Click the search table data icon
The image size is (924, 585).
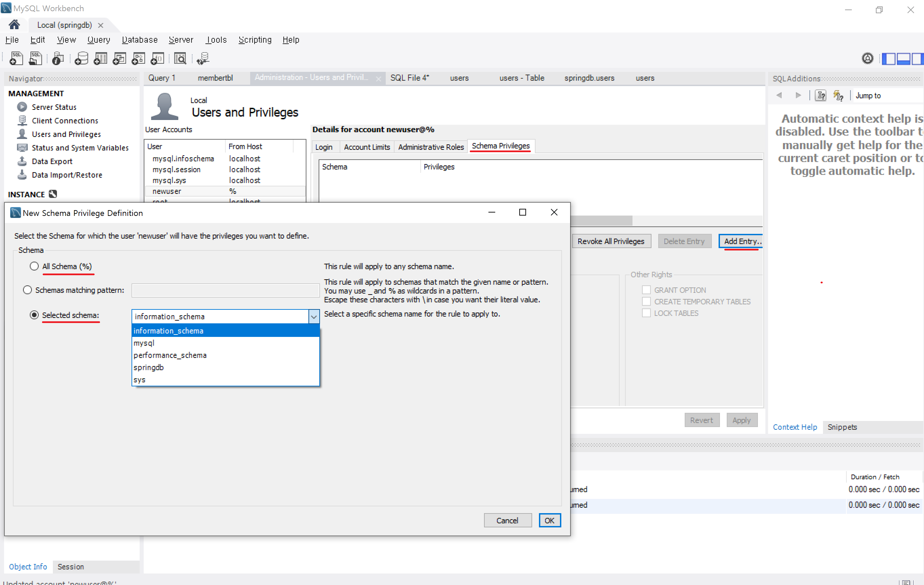click(180, 58)
